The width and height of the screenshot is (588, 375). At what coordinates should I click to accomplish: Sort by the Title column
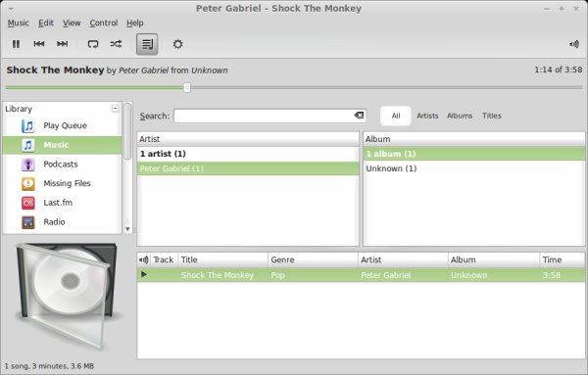pos(222,259)
